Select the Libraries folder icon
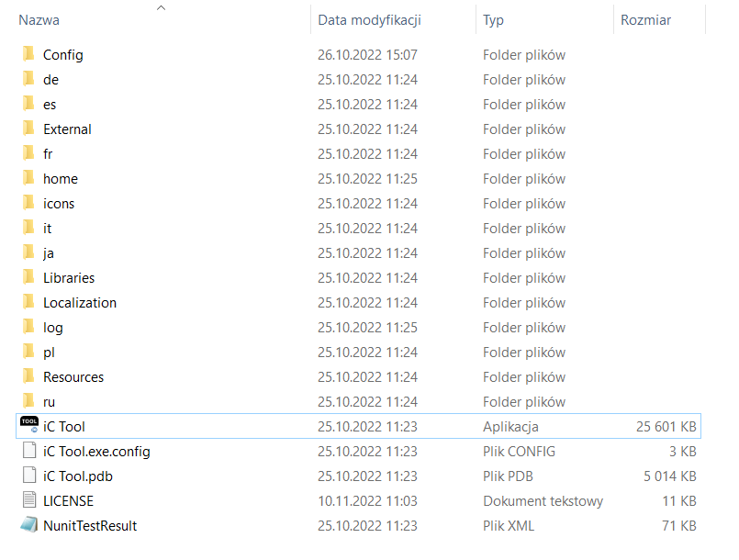The width and height of the screenshot is (739, 560). [28, 277]
